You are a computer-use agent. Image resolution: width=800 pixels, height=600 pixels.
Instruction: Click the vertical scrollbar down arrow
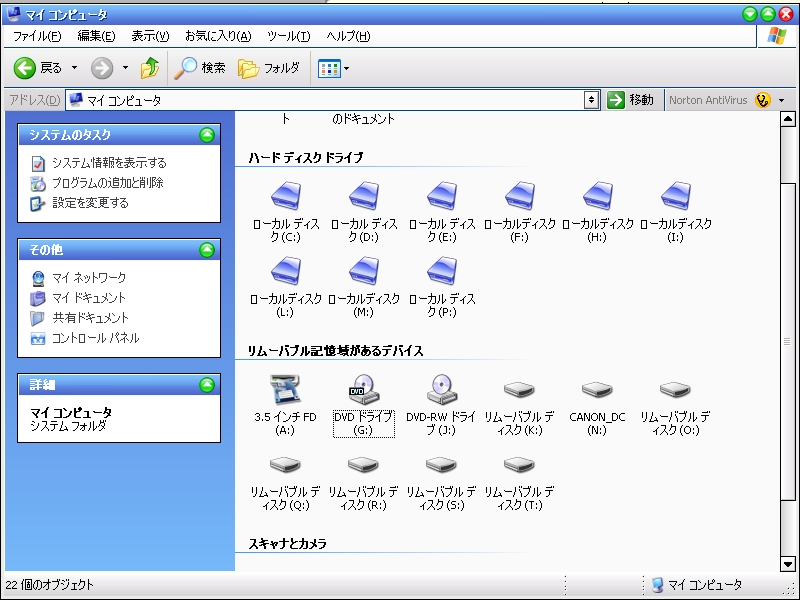pyautogui.click(x=788, y=564)
